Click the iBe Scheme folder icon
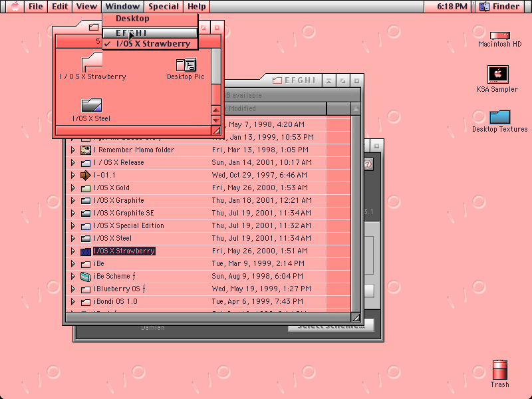 click(86, 276)
